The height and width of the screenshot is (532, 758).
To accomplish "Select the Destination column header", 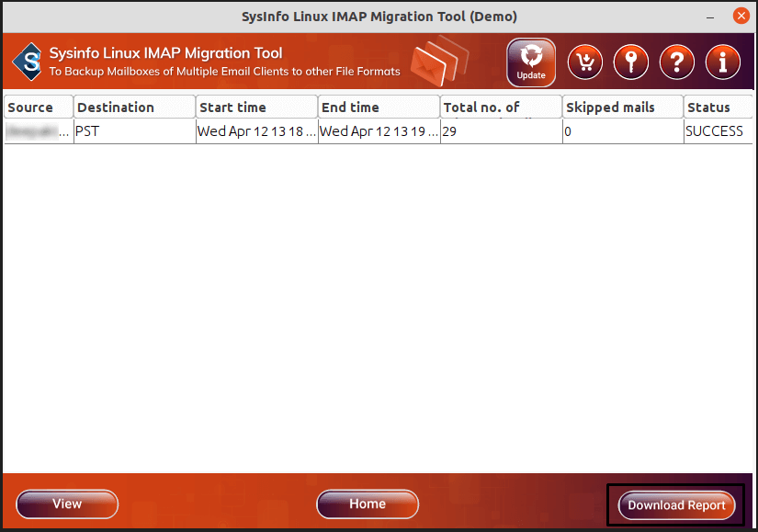I will (134, 107).
